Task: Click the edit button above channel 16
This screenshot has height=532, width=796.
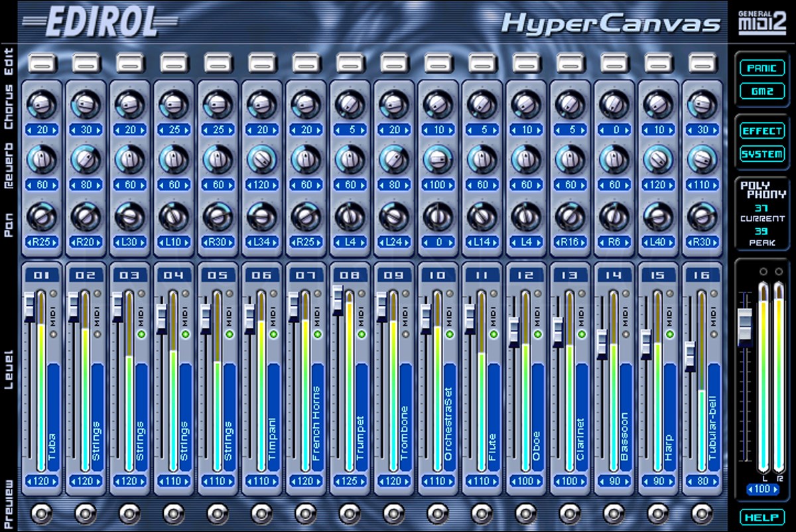Action: point(702,64)
